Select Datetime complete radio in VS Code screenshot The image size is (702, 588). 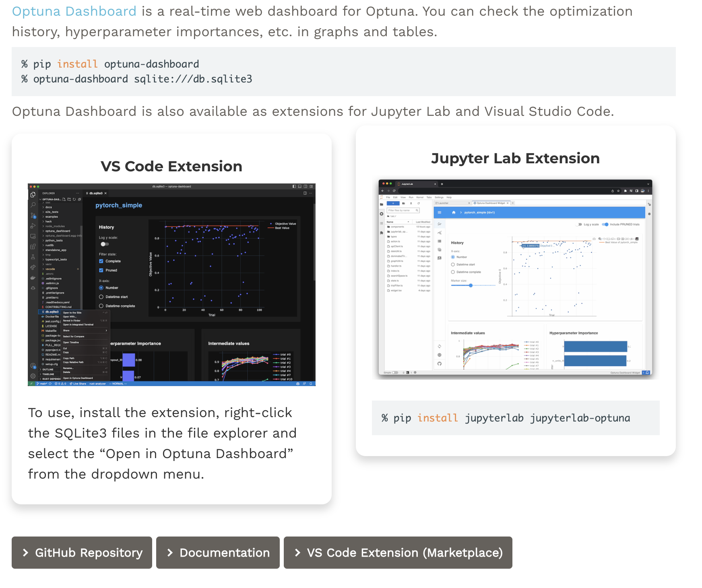click(x=101, y=306)
